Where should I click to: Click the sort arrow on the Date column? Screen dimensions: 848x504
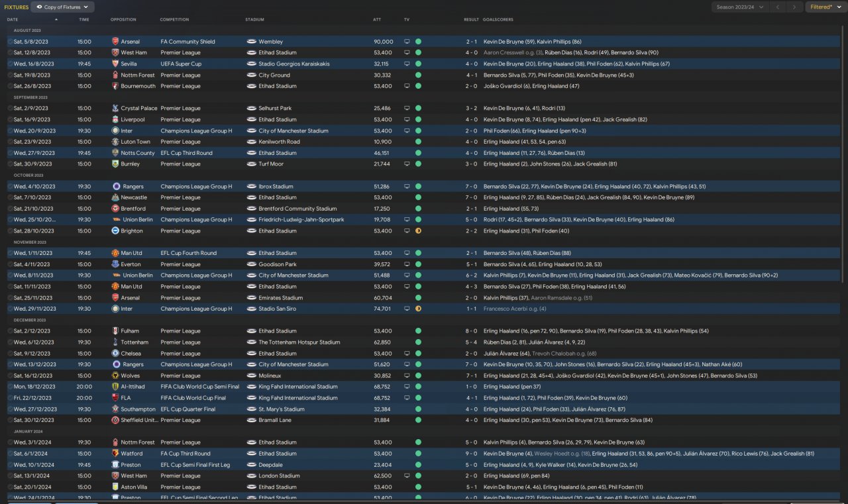(56, 20)
